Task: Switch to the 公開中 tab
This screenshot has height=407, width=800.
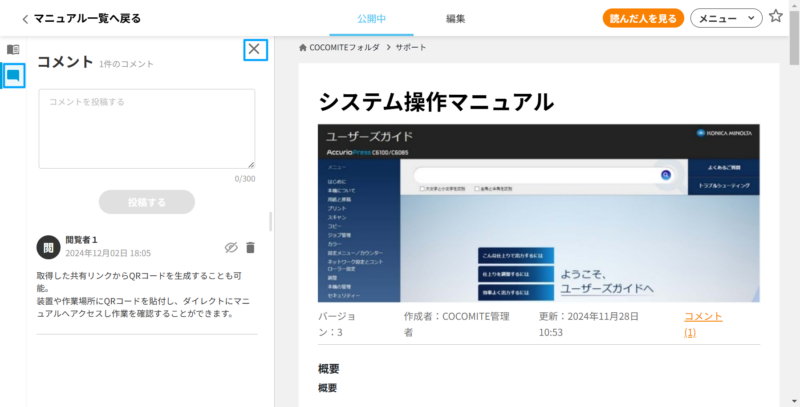Action: tap(371, 19)
